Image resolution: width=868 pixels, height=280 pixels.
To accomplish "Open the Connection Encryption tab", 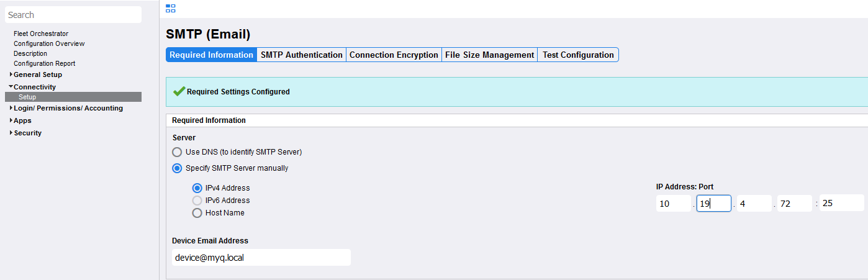I will (x=394, y=55).
